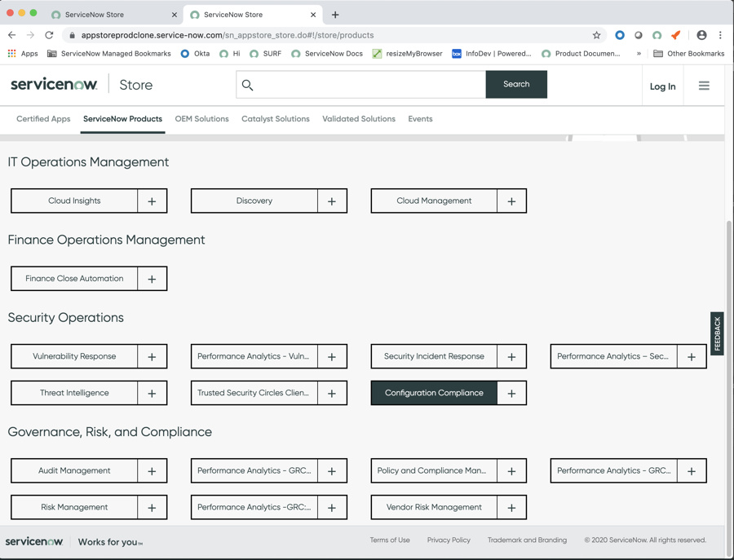Screen dimensions: 734x560
Task: Open a new browser tab
Action: click(335, 15)
